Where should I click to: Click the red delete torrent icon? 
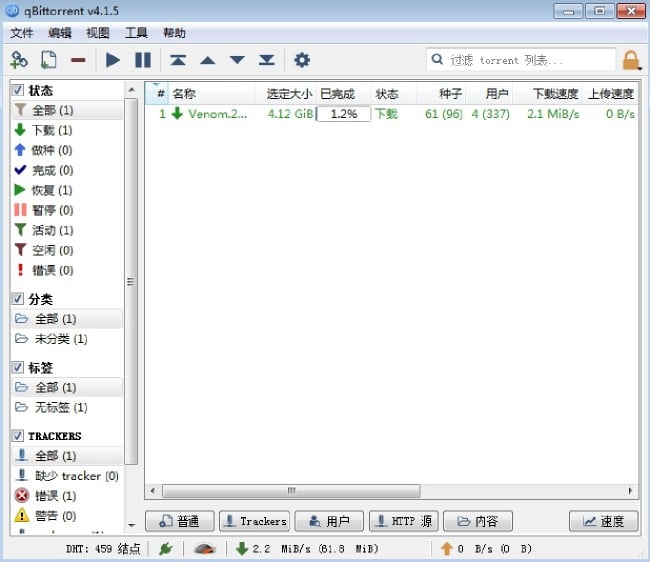78,60
